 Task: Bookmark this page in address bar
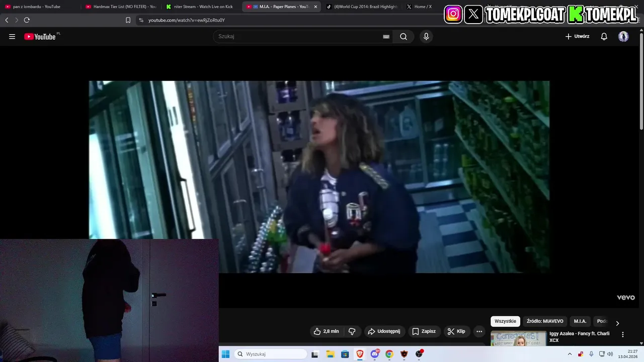click(128, 20)
